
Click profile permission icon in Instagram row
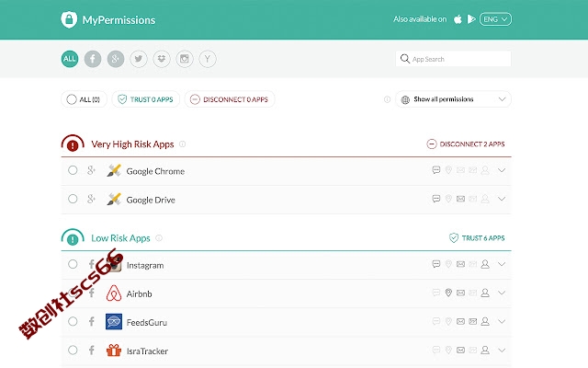pos(485,264)
